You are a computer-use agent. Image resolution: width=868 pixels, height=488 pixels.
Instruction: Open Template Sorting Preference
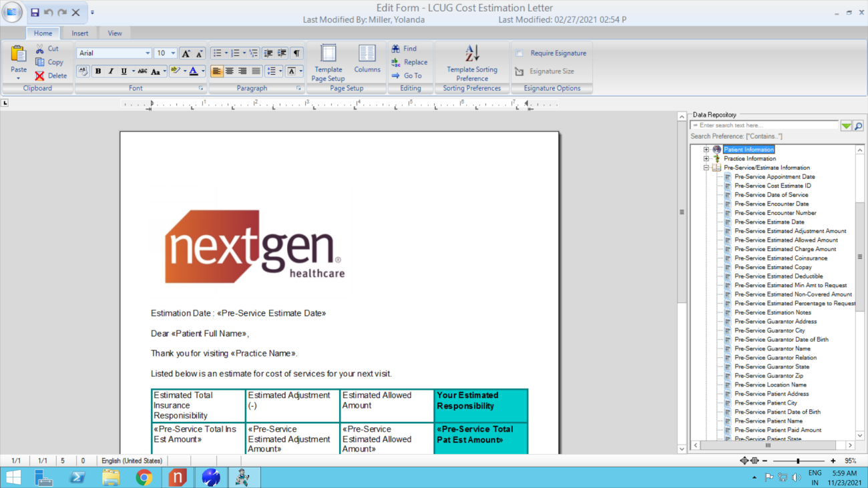pos(472,63)
